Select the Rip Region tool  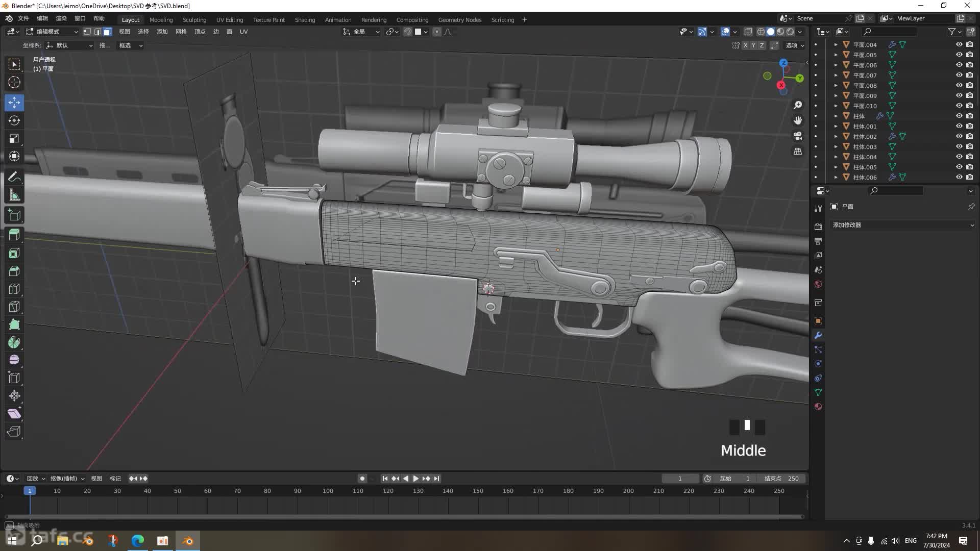point(14,432)
